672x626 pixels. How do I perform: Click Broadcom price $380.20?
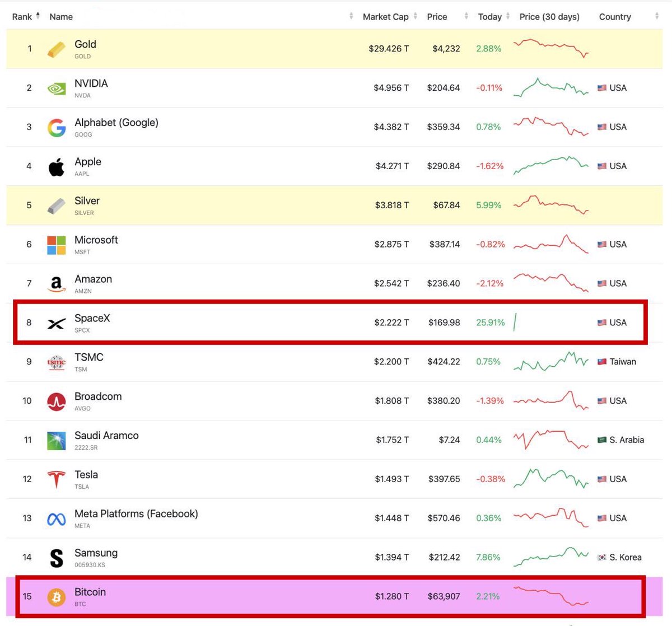(x=444, y=401)
